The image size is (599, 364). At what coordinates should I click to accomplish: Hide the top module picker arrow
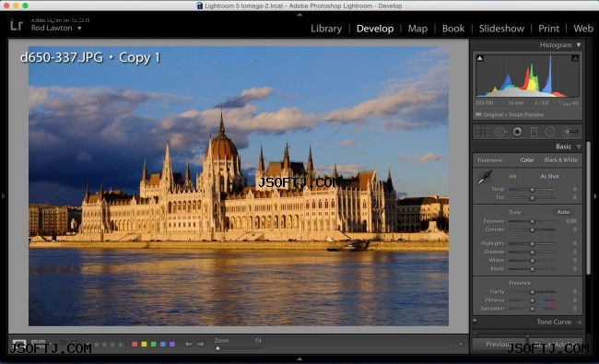[x=299, y=15]
